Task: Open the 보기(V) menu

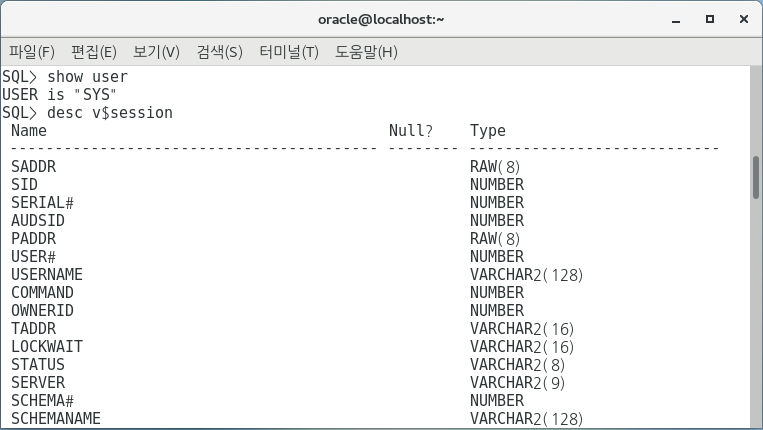Action: [156, 52]
